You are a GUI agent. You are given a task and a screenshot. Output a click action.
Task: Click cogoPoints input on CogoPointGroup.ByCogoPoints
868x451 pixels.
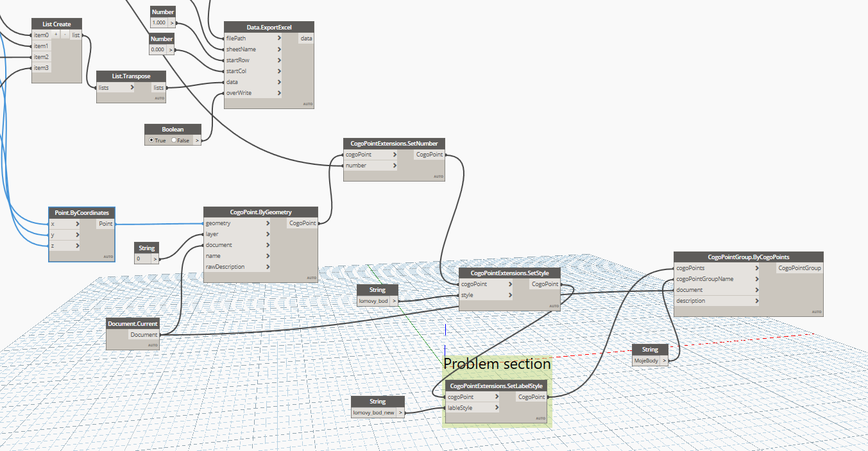coord(717,268)
